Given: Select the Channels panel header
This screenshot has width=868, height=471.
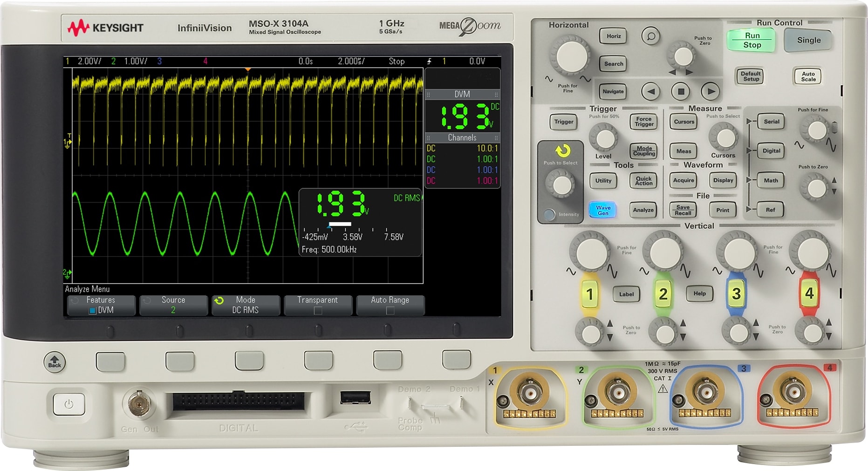Looking at the screenshot, I should (463, 137).
